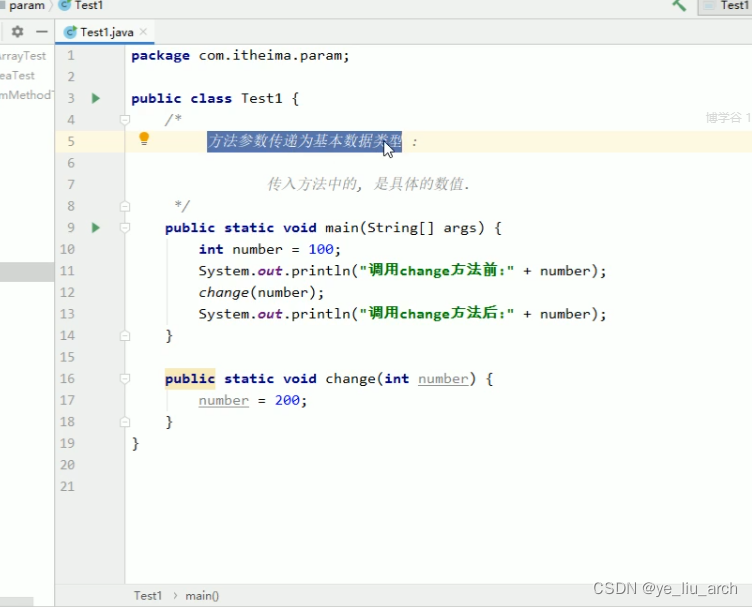
Task: Collapse the main method fold at line 9
Action: pos(125,227)
